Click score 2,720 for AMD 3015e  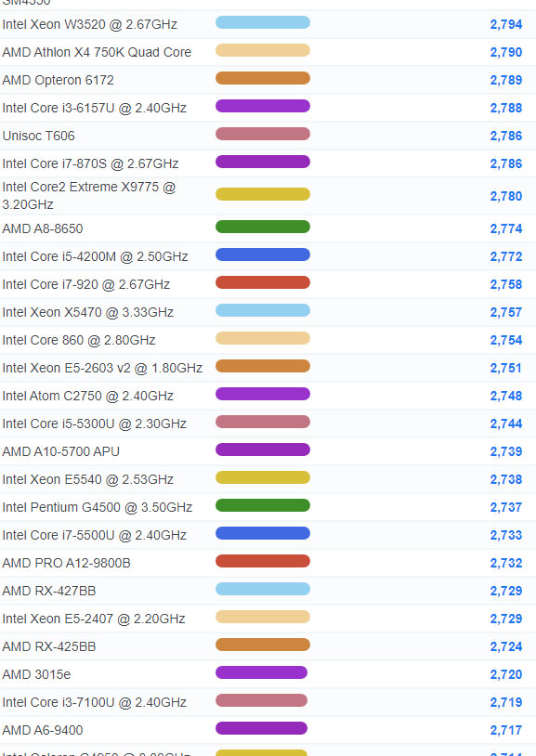point(506,675)
